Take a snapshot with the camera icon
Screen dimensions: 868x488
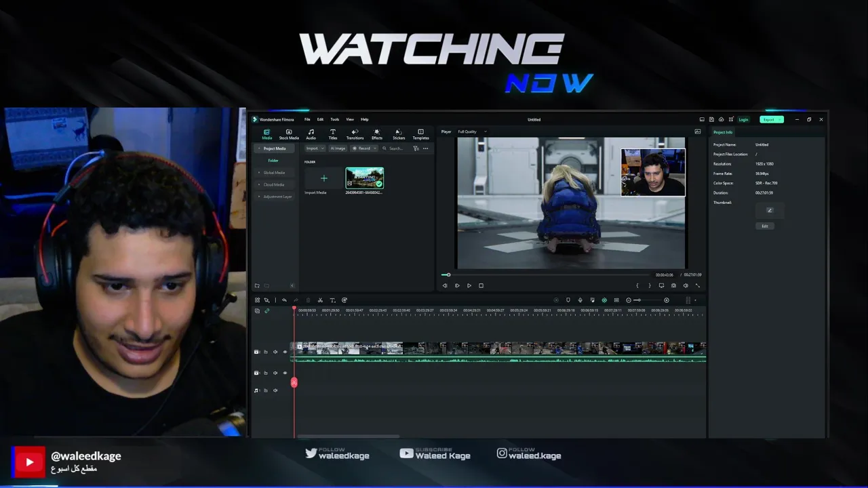pos(673,285)
